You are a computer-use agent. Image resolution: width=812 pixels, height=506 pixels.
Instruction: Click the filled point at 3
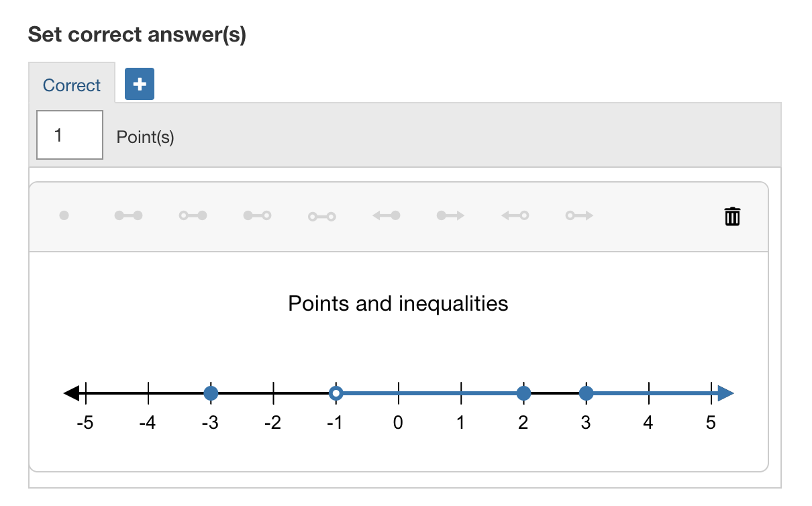pyautogui.click(x=586, y=393)
